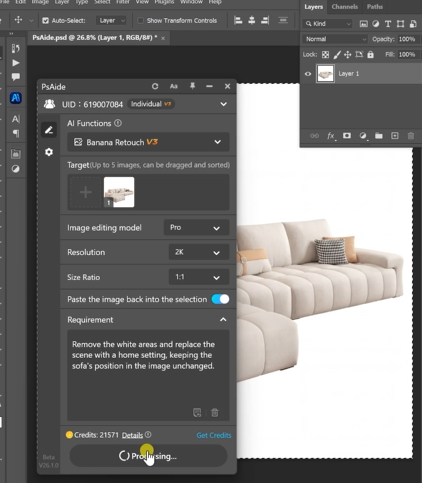Open the Comments panel icon
This screenshot has height=483, width=422.
(15, 77)
